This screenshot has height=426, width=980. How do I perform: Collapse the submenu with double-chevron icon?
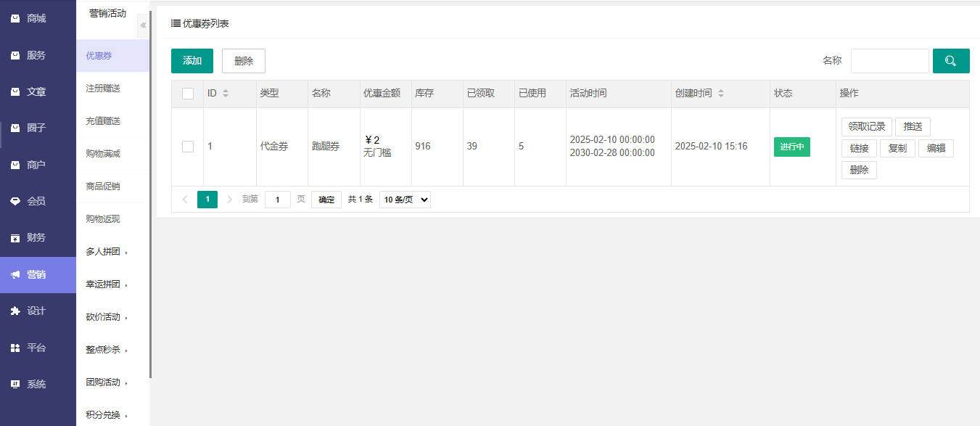tap(143, 25)
